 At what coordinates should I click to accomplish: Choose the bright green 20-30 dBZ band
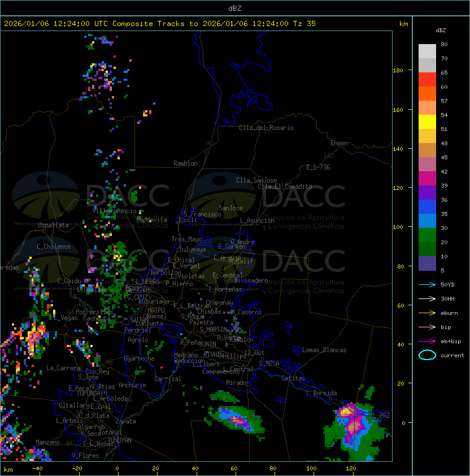click(427, 235)
